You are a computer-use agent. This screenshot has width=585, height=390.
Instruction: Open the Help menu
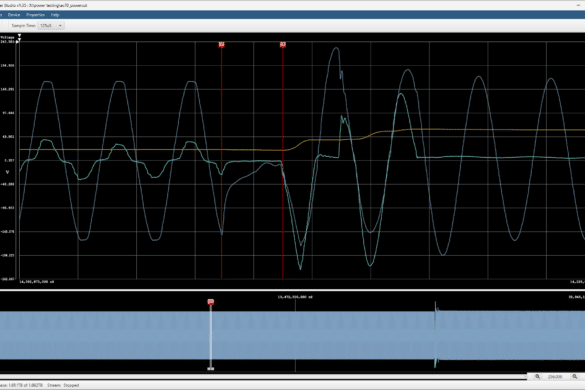(55, 15)
